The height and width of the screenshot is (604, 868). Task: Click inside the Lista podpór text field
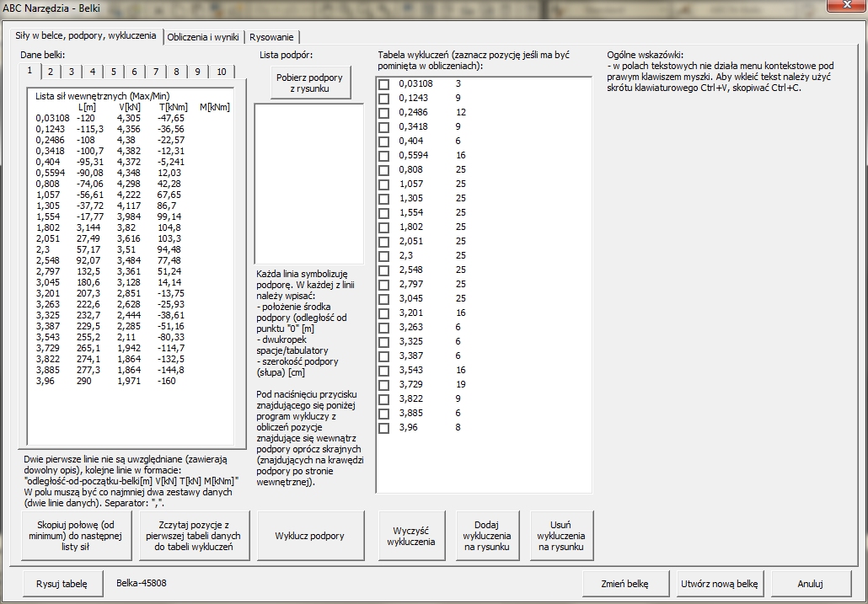[x=309, y=184]
